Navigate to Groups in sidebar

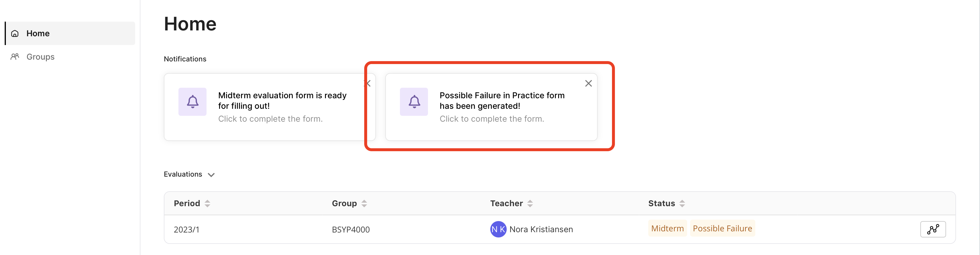click(40, 57)
